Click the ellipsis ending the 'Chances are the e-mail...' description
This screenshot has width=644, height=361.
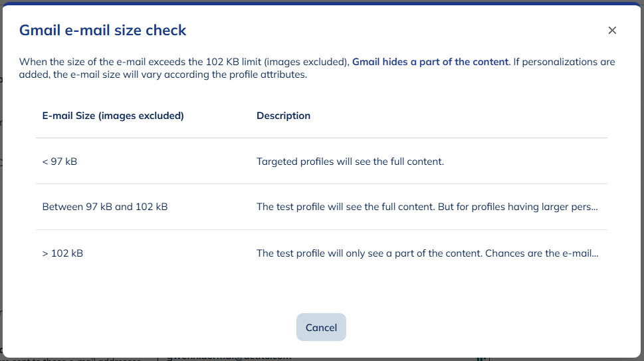coord(595,253)
